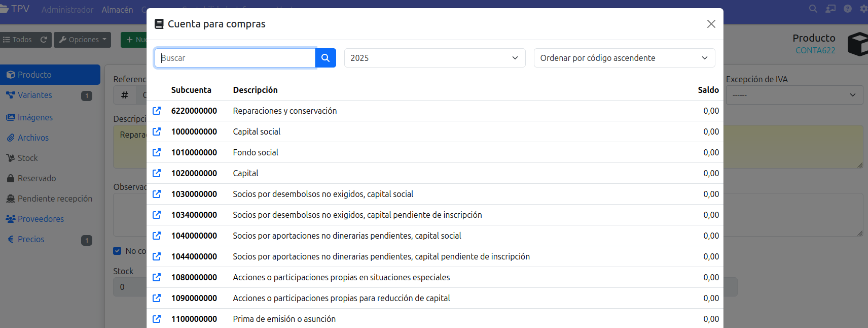Select description ending 'capital pendiente de inscripción' for 1034000000
Viewport: 868px width, 328px height.
point(357,215)
